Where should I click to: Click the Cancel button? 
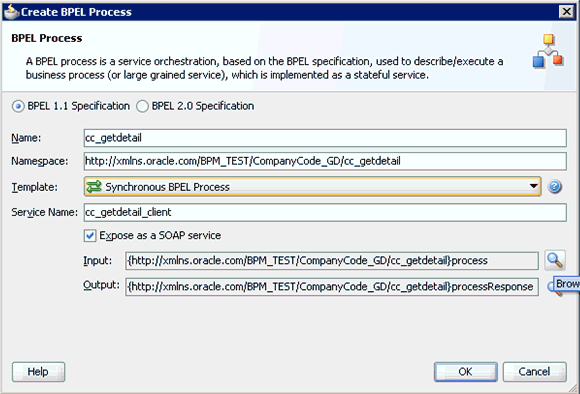click(x=535, y=371)
